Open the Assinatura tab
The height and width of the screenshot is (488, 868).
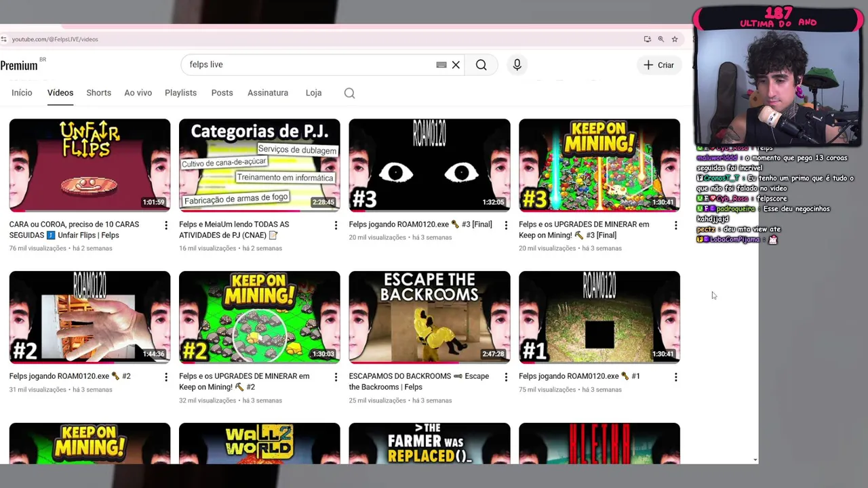pyautogui.click(x=268, y=93)
